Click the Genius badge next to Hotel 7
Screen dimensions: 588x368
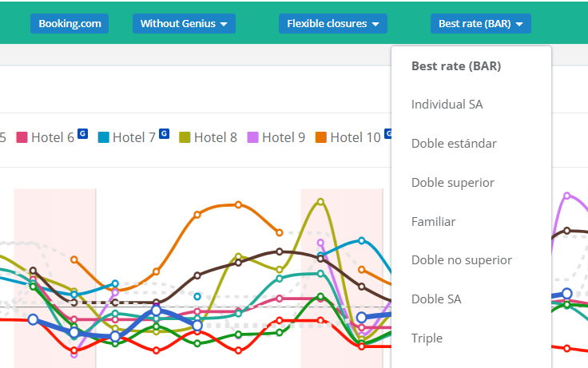[164, 133]
